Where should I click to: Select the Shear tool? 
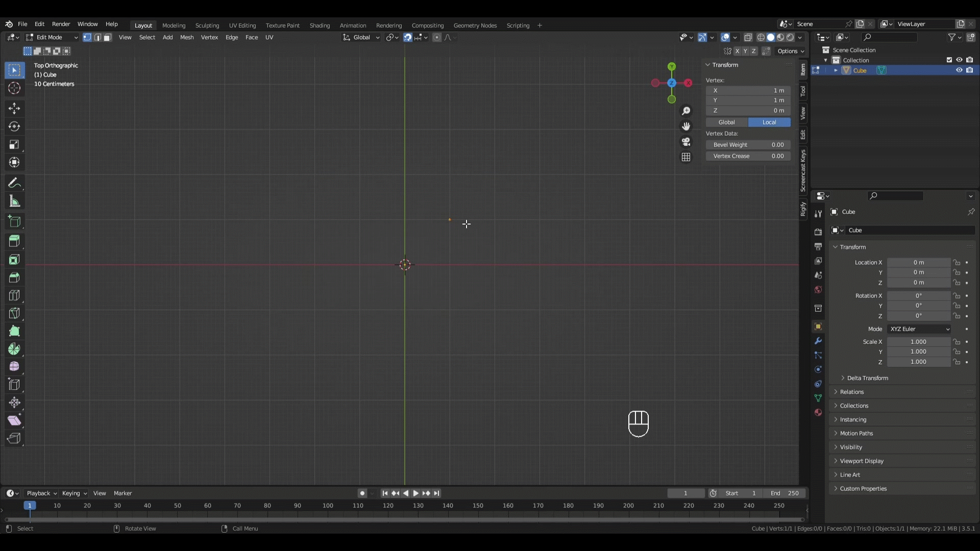(14, 420)
